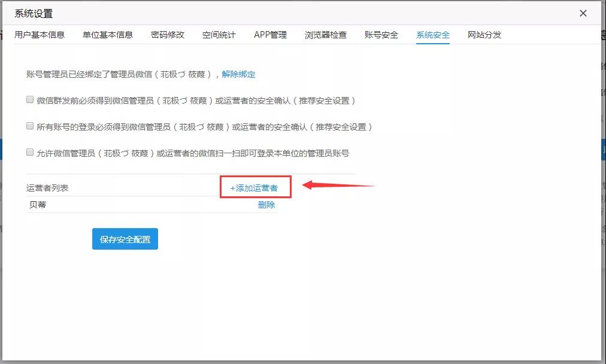Select the 贝蒂 name in operator list
606x364 pixels.
point(38,205)
